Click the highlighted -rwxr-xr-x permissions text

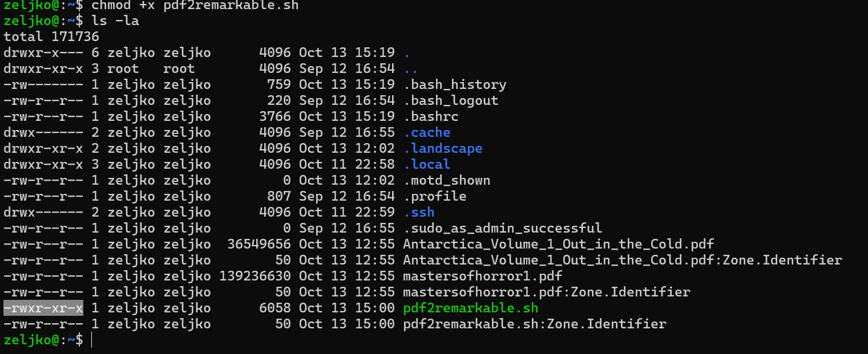43,308
